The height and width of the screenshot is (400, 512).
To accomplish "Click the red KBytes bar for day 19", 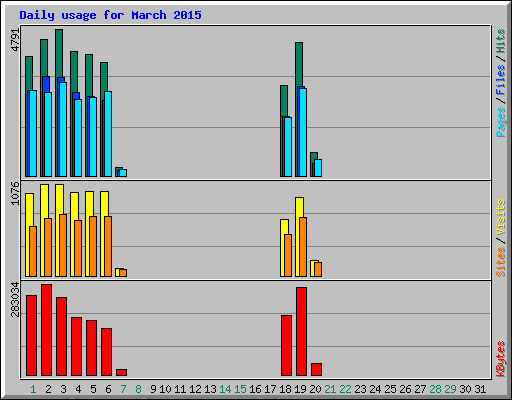I will tap(301, 331).
